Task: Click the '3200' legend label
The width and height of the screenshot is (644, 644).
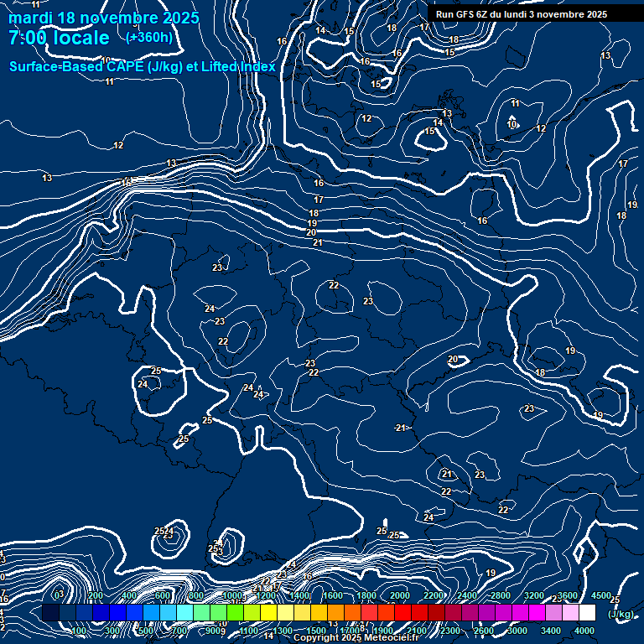Action: click(x=534, y=595)
